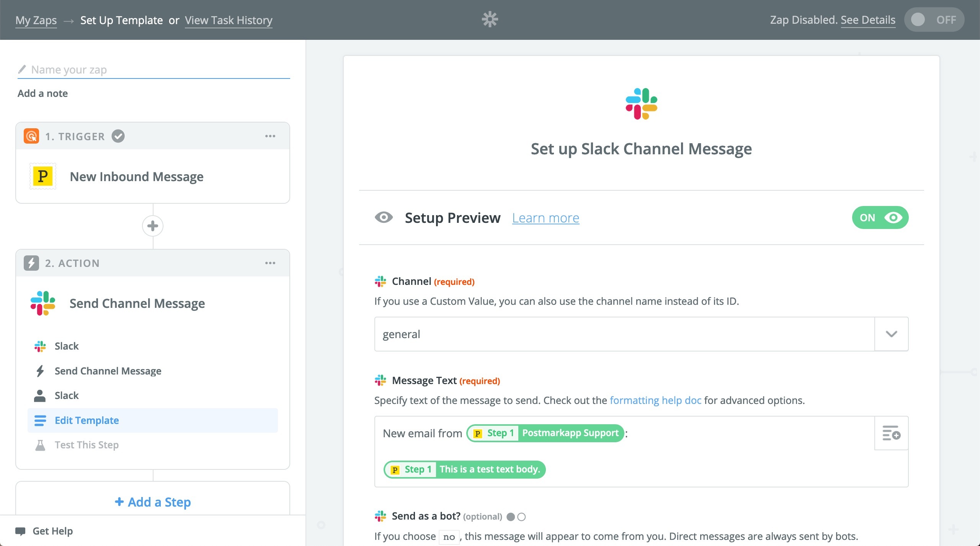This screenshot has height=546, width=980.
Task: Click the Slack logo above setup title
Action: pyautogui.click(x=641, y=104)
